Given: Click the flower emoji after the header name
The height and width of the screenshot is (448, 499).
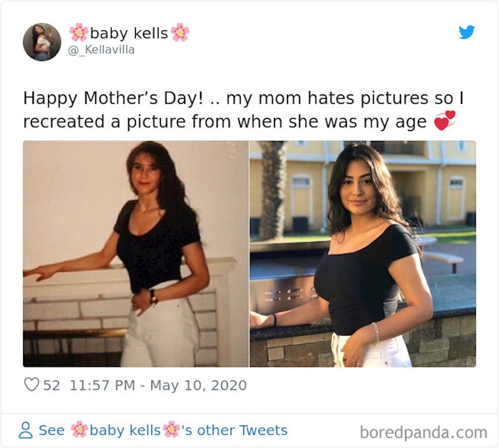Looking at the screenshot, I should coord(180,32).
